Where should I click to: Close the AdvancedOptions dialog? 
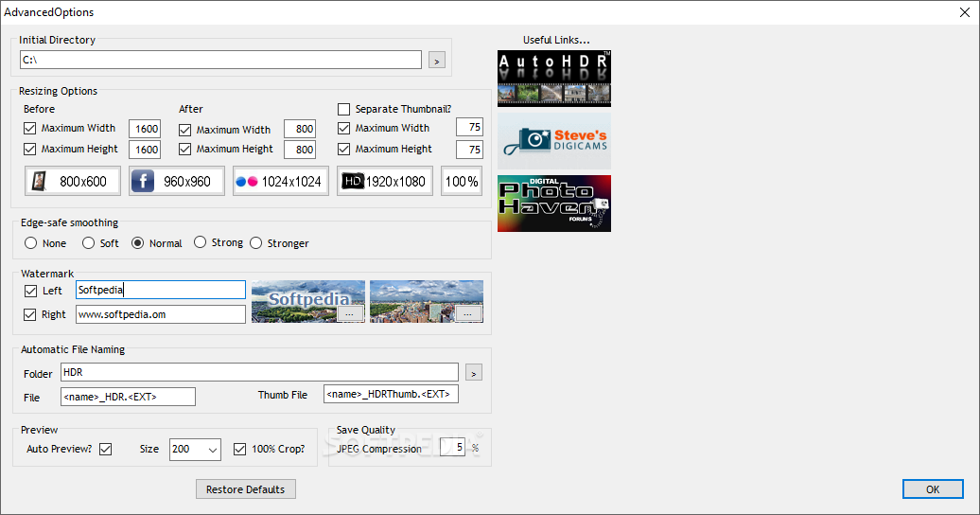pyautogui.click(x=964, y=12)
